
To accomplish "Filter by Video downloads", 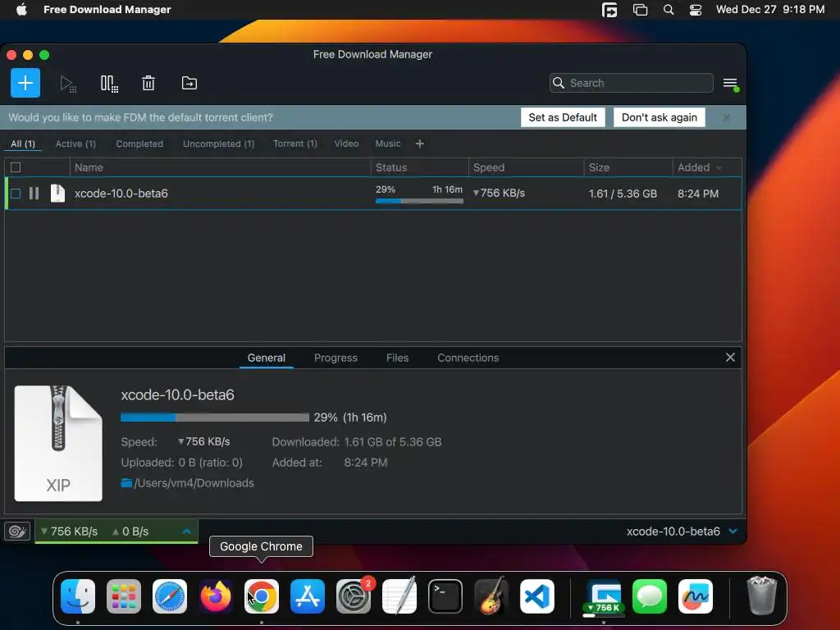I will (x=347, y=144).
